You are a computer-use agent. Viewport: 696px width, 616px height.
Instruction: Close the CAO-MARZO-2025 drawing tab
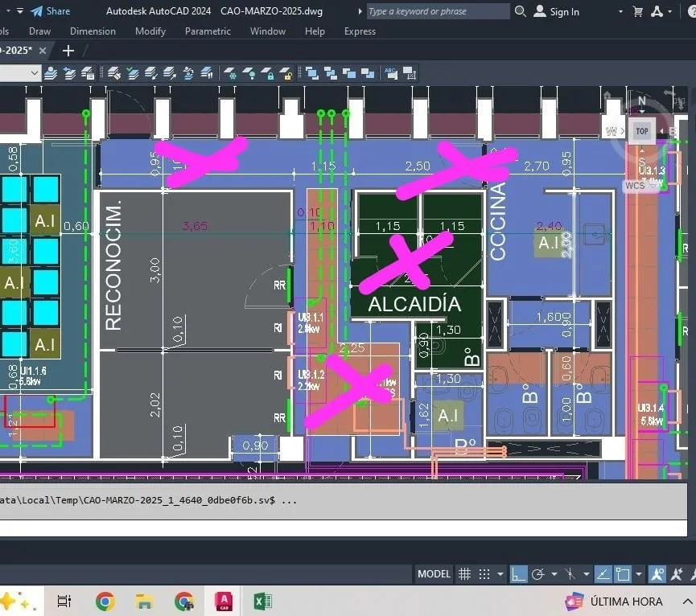point(43,51)
